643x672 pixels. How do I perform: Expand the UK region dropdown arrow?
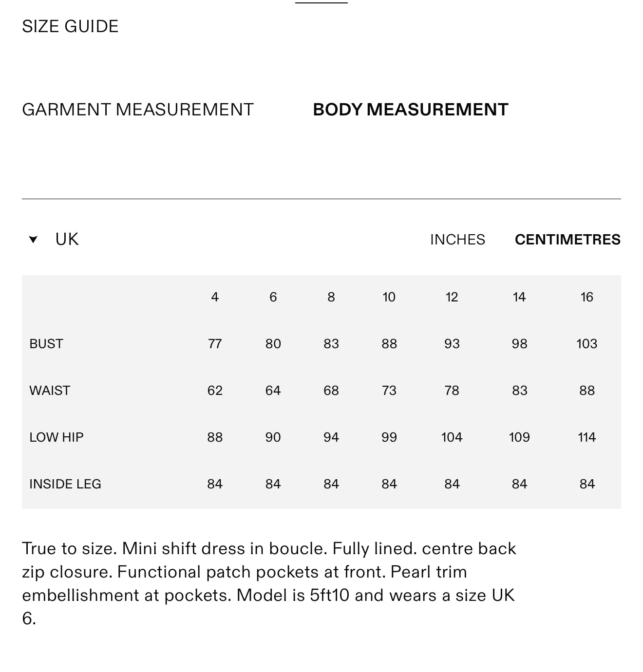33,240
